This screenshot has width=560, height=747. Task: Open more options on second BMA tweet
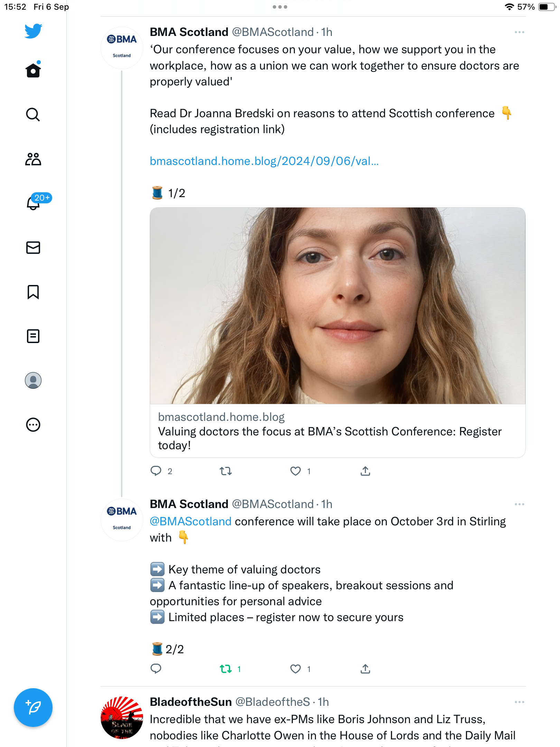pos(519,504)
